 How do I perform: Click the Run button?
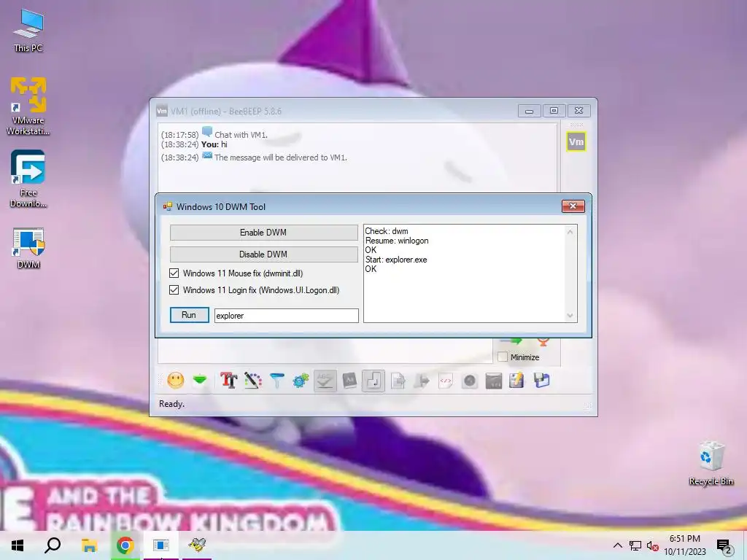(189, 315)
